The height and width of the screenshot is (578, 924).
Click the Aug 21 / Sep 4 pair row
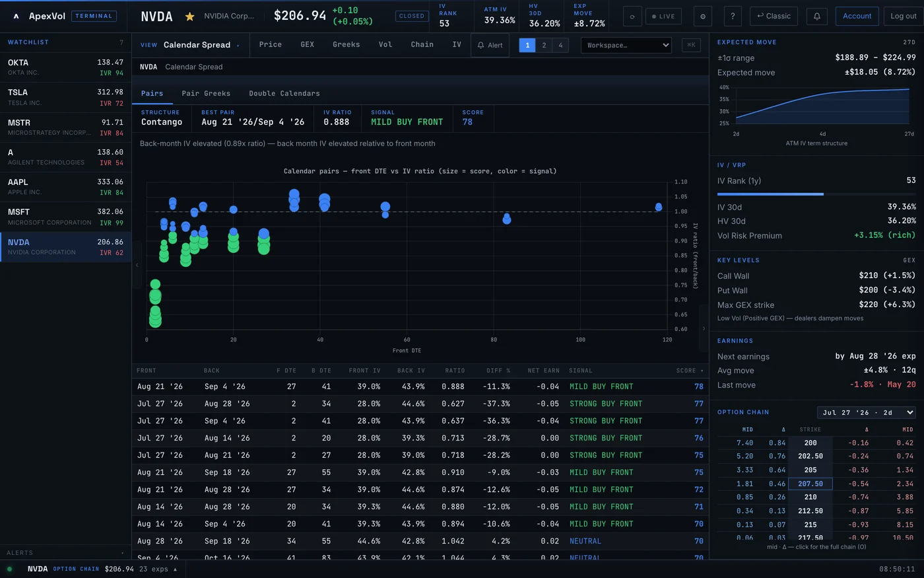[x=420, y=386]
